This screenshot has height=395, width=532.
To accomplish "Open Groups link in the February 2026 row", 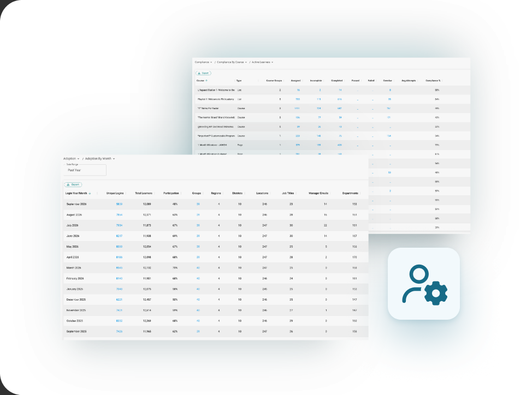I will [198, 278].
